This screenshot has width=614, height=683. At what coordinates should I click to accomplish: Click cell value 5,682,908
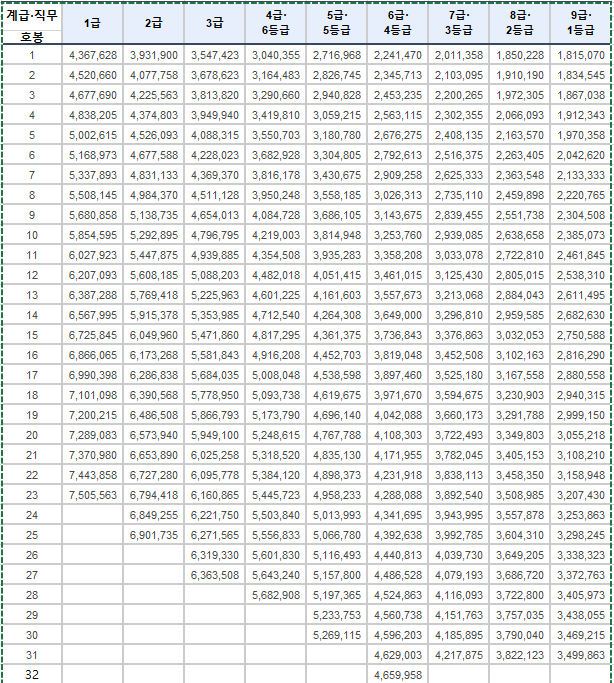click(275, 596)
